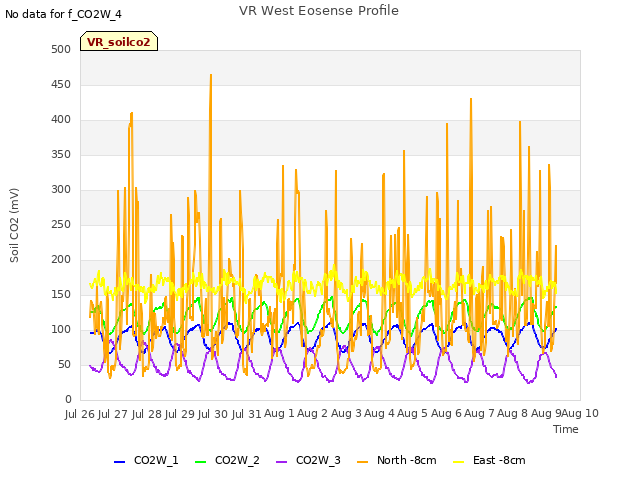Click the Jul 29 x-axis date label
Viewport: 640px width, 480px height.
(x=180, y=414)
